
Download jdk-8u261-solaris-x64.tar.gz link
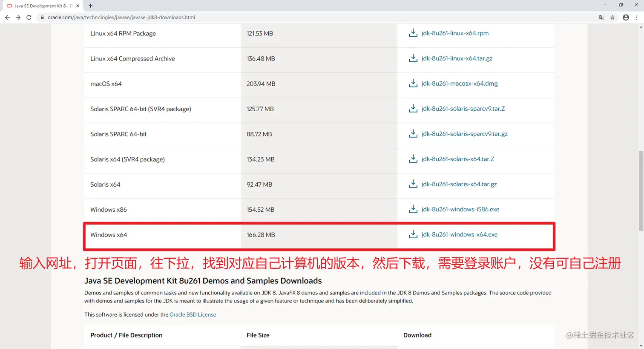point(459,184)
